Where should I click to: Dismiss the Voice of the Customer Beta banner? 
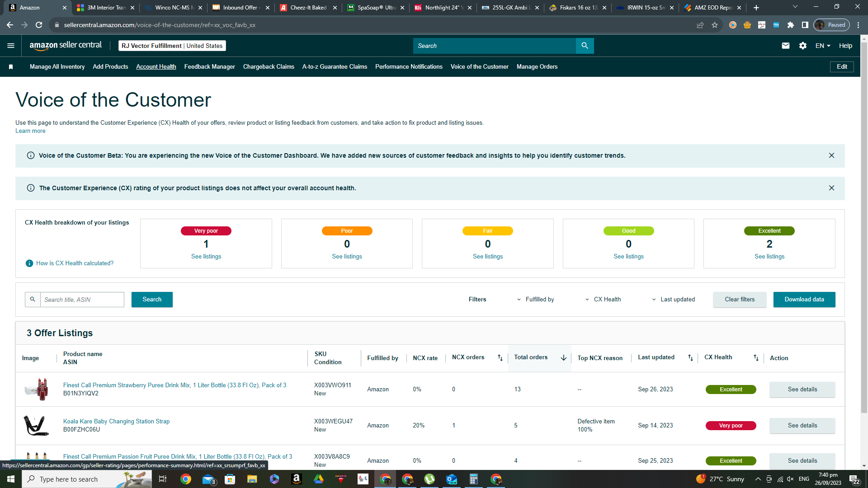(x=831, y=155)
